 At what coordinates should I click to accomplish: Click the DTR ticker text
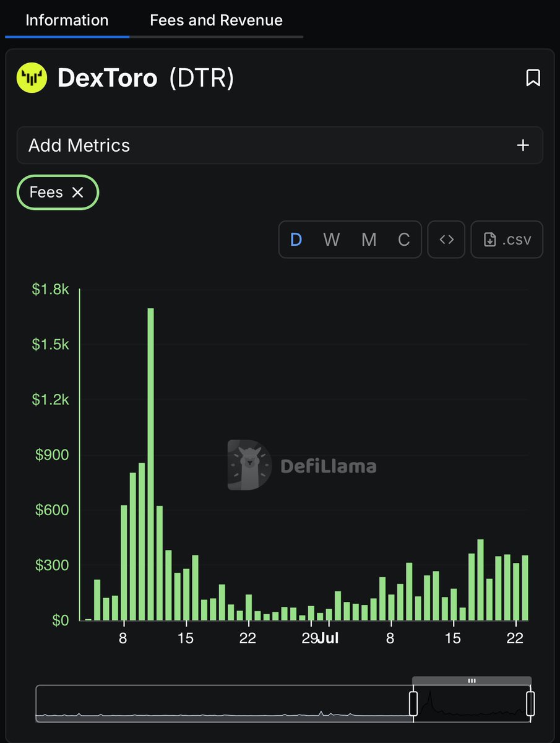pyautogui.click(x=202, y=78)
